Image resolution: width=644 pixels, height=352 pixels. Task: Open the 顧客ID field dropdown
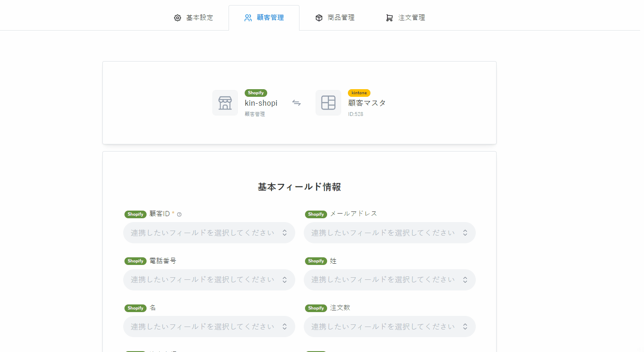[x=209, y=233]
